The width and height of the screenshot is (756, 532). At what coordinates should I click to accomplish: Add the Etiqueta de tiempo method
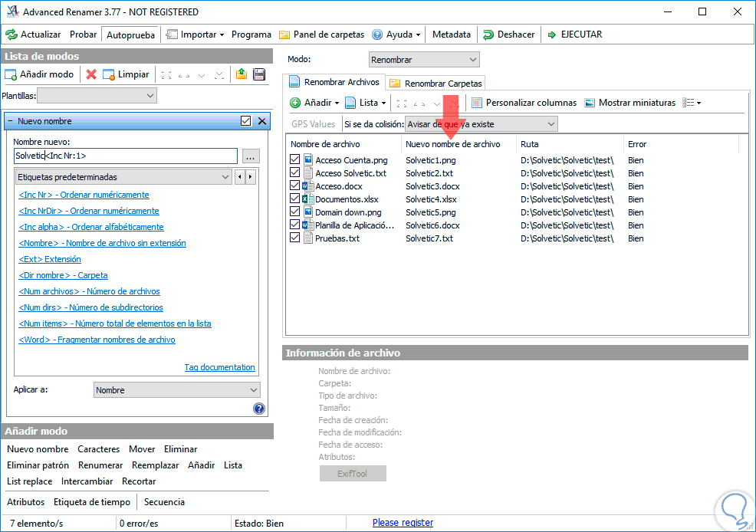(91, 502)
